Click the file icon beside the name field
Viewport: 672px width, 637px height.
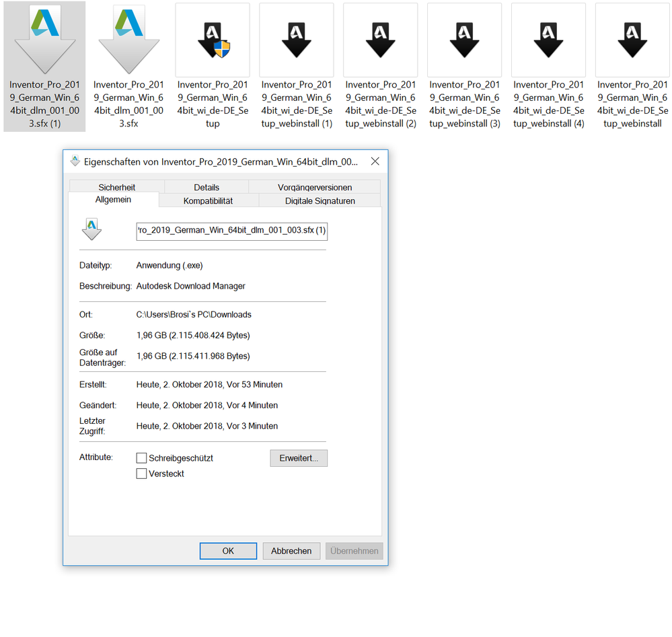pos(91,229)
